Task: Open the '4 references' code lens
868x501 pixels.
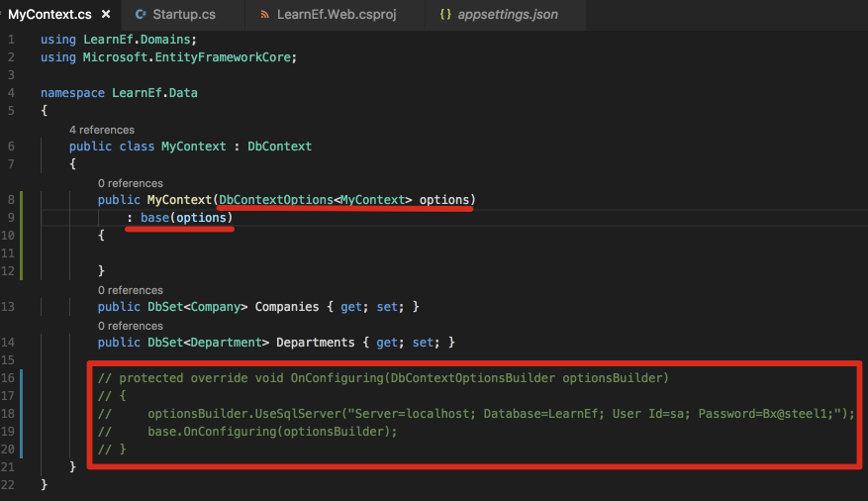Action: (x=102, y=130)
